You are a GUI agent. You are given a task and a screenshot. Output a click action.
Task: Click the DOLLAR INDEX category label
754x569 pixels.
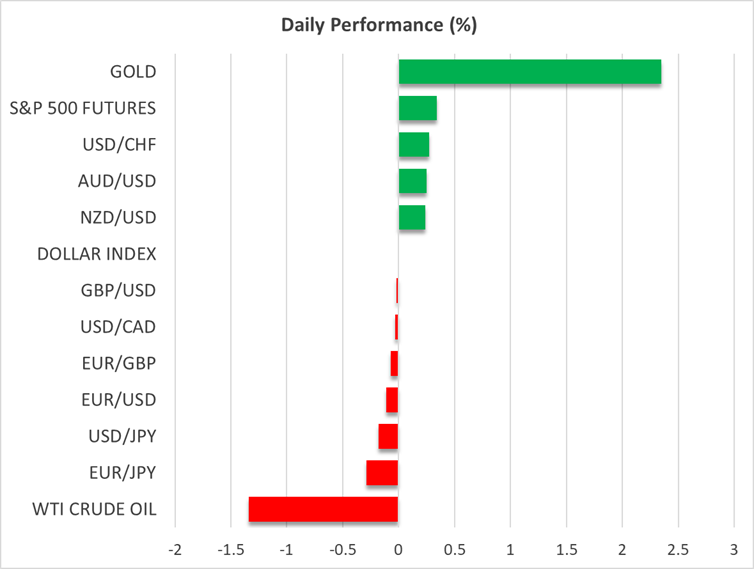(x=97, y=254)
